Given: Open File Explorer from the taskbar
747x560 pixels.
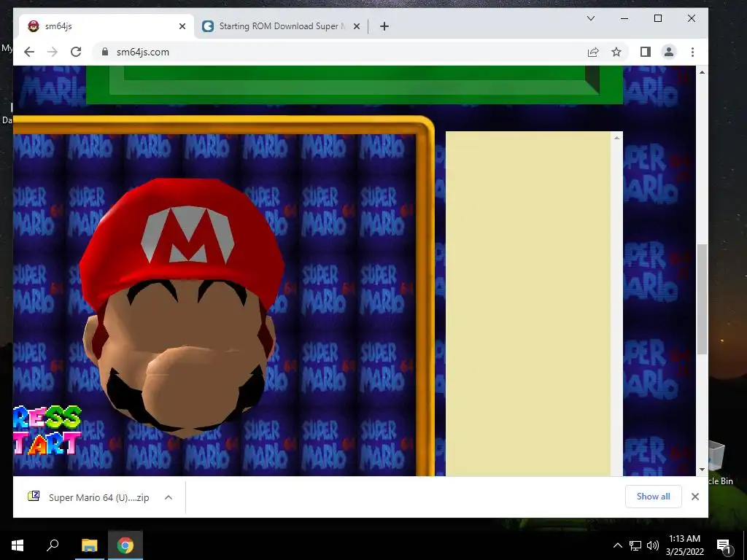Looking at the screenshot, I should (89, 545).
